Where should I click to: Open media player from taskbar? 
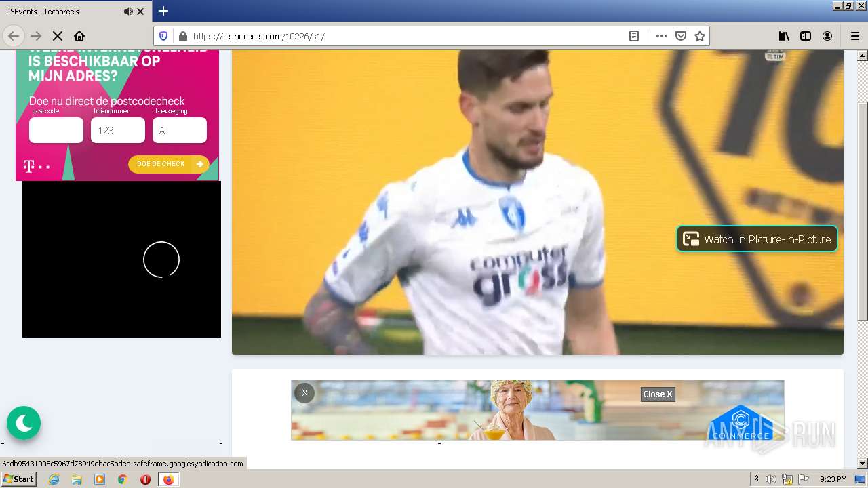(100, 479)
